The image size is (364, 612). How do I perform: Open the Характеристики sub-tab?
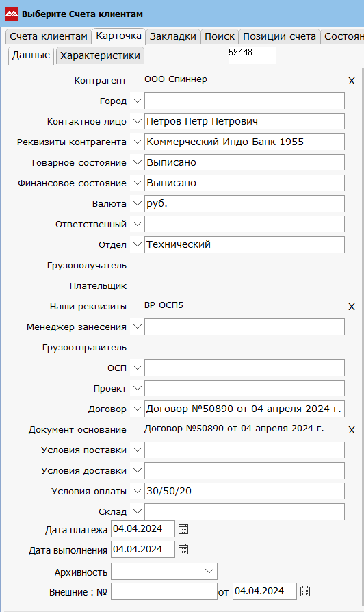101,55
